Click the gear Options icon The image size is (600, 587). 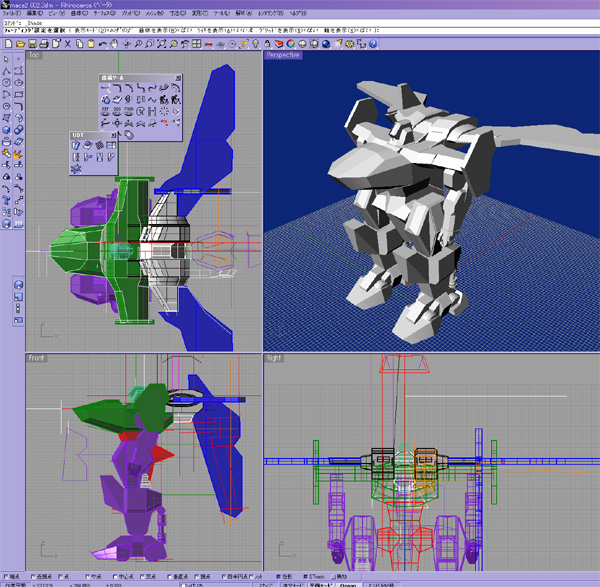(x=349, y=44)
